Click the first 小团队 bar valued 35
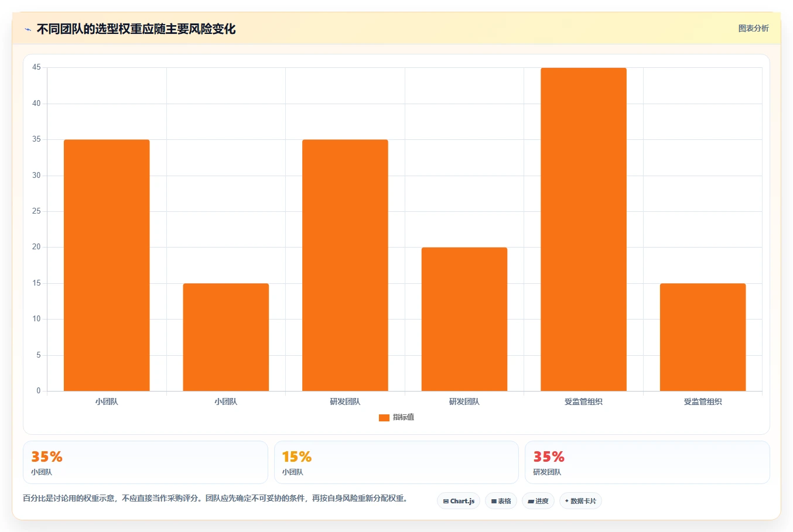 (x=107, y=265)
